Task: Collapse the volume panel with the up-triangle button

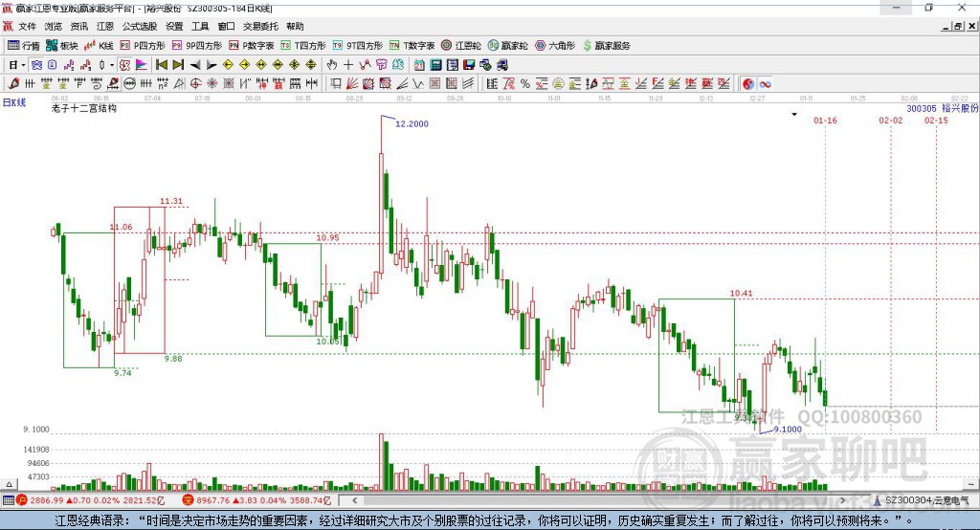Action: point(9,484)
